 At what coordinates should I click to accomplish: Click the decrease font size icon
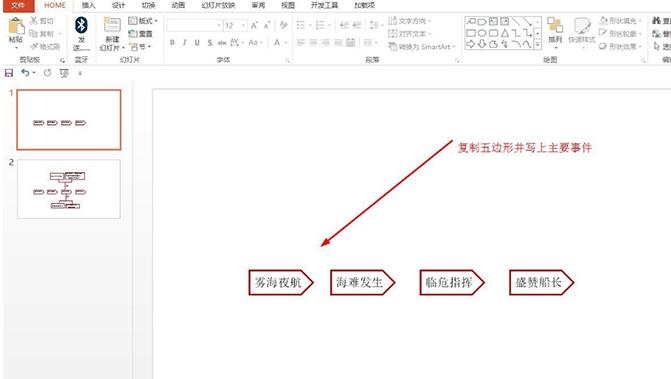267,26
